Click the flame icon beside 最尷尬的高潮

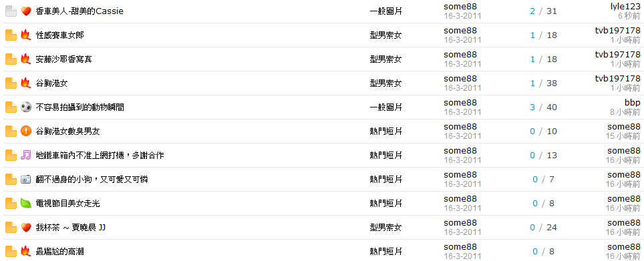tap(26, 252)
